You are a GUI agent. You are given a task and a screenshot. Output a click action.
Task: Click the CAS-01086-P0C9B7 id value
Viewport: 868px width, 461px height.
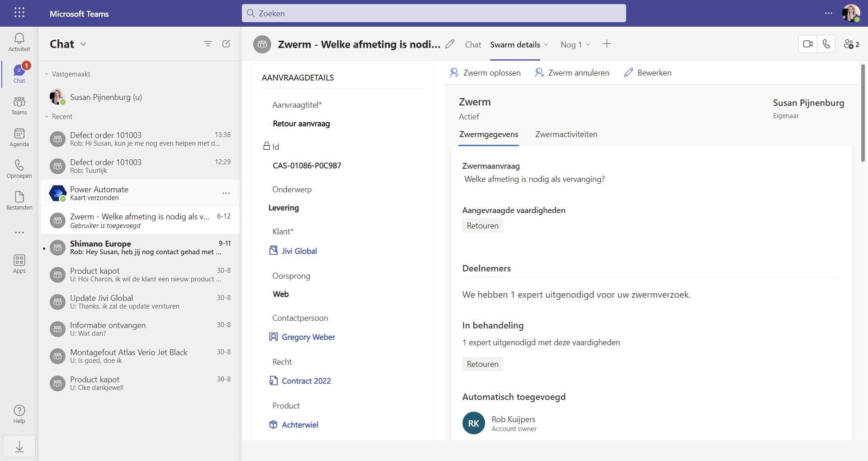(307, 166)
